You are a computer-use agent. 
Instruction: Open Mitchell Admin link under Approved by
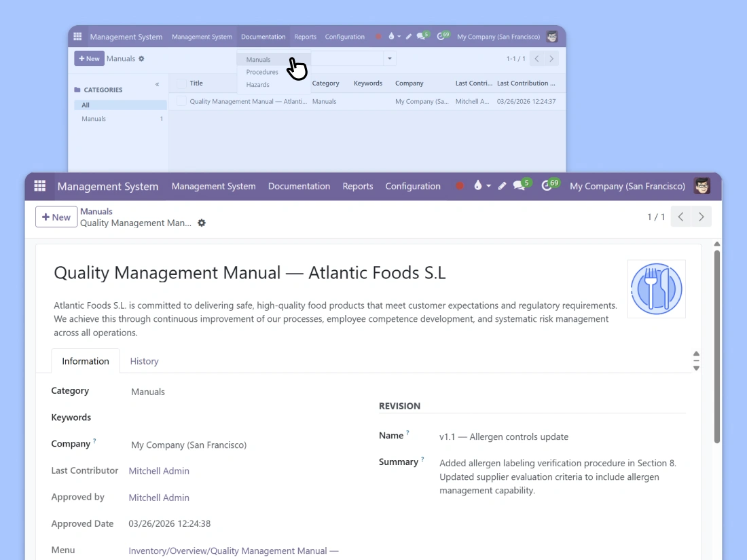(159, 497)
